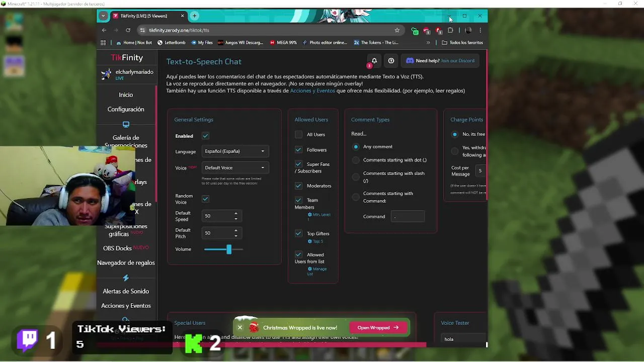The height and width of the screenshot is (362, 644).
Task: Click the Kick viewer count icon
Action: [194, 343]
